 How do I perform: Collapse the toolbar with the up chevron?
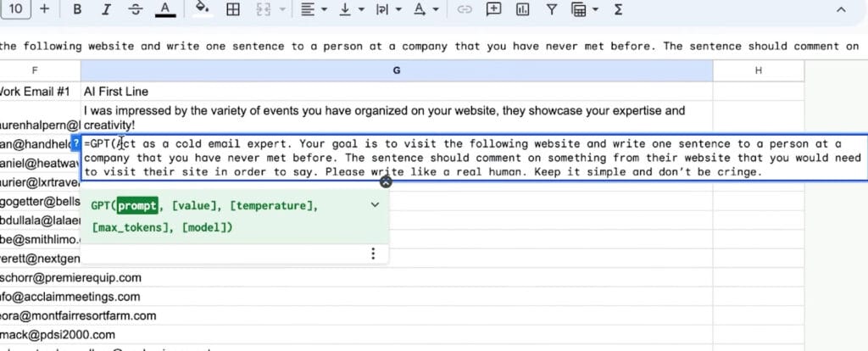(x=840, y=9)
